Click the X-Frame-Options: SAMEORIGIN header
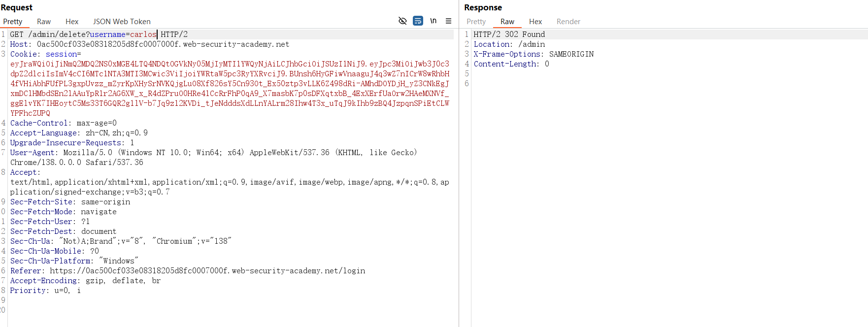This screenshot has height=327, width=868. pos(534,54)
